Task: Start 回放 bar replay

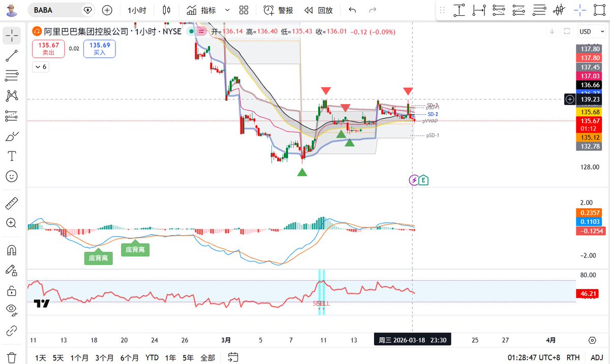Action: point(319,10)
